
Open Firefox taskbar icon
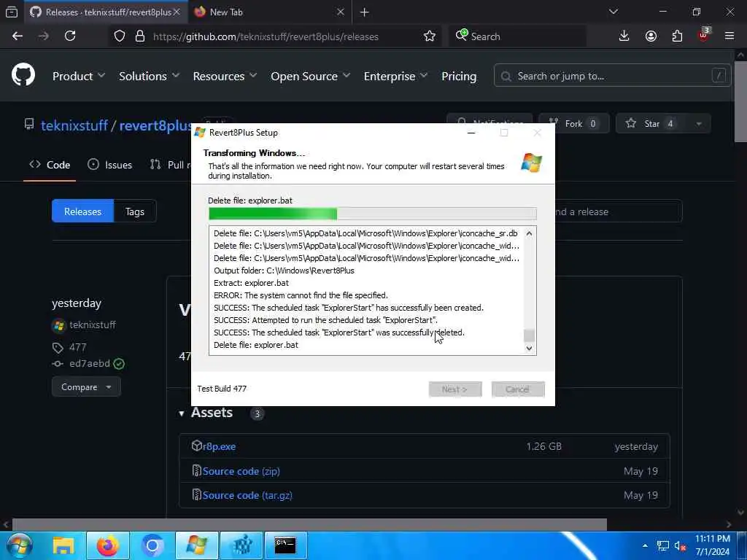[x=108, y=545]
